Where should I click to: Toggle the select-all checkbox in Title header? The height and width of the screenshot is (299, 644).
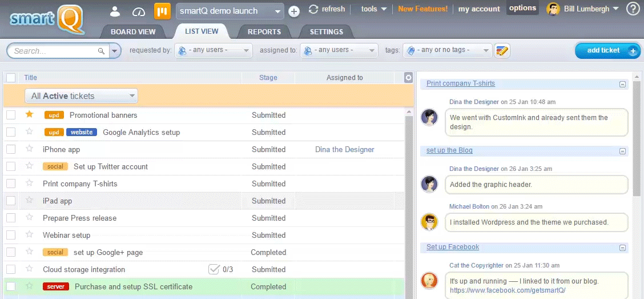(x=11, y=78)
